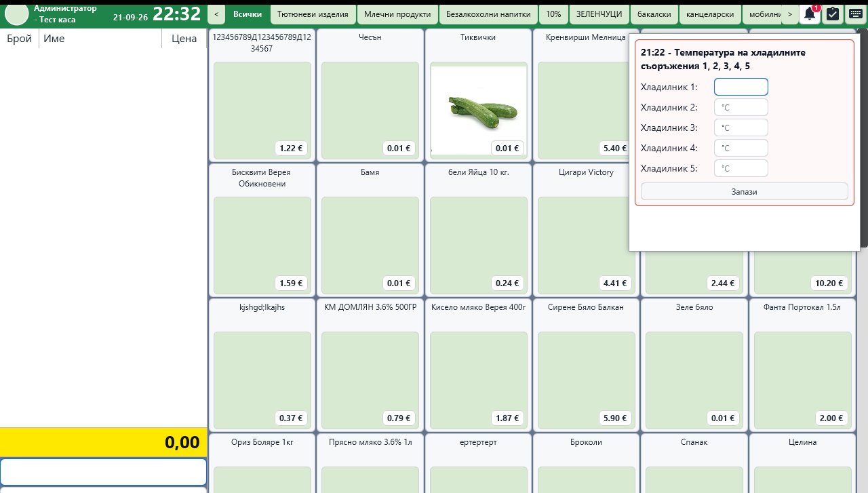
Task: Click the Администратор - Тест каса label
Action: click(x=65, y=14)
